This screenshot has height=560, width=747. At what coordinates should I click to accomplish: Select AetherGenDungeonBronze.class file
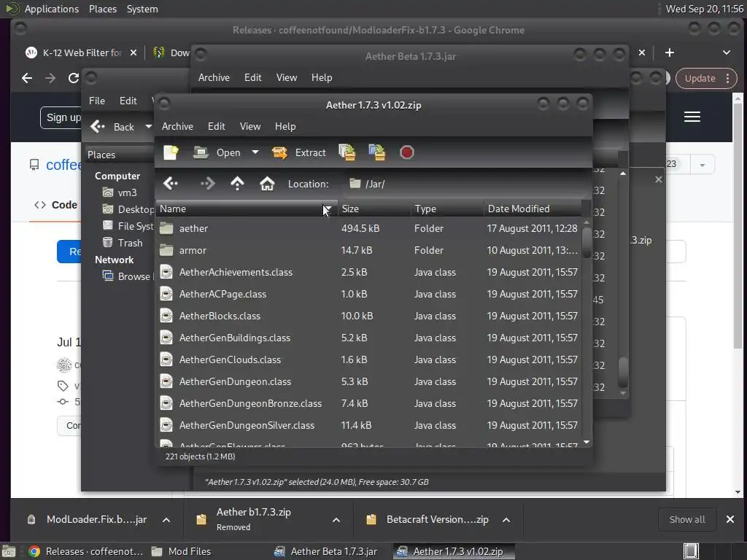368,404
